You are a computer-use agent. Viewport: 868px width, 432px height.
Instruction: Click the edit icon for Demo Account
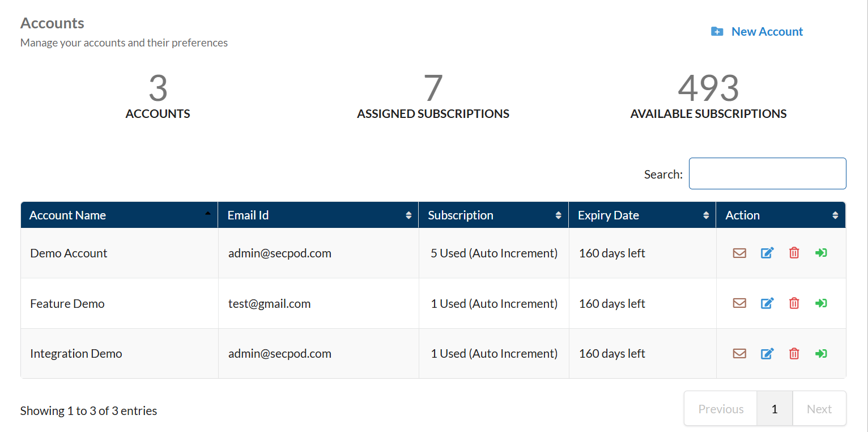tap(767, 253)
